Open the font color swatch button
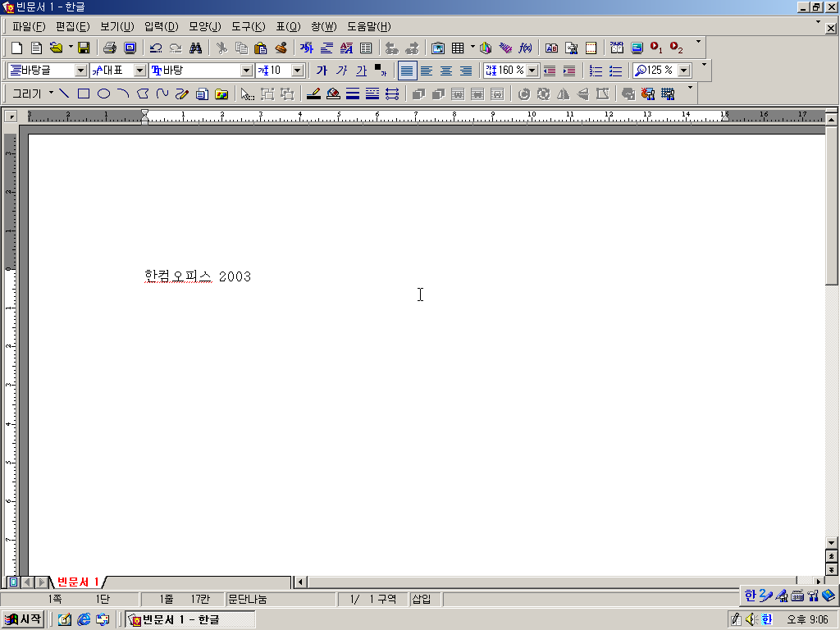This screenshot has height=630, width=840. [381, 71]
